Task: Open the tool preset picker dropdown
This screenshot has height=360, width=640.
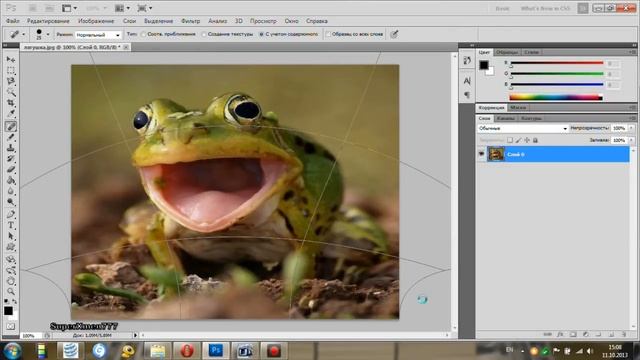Action: pos(23,35)
